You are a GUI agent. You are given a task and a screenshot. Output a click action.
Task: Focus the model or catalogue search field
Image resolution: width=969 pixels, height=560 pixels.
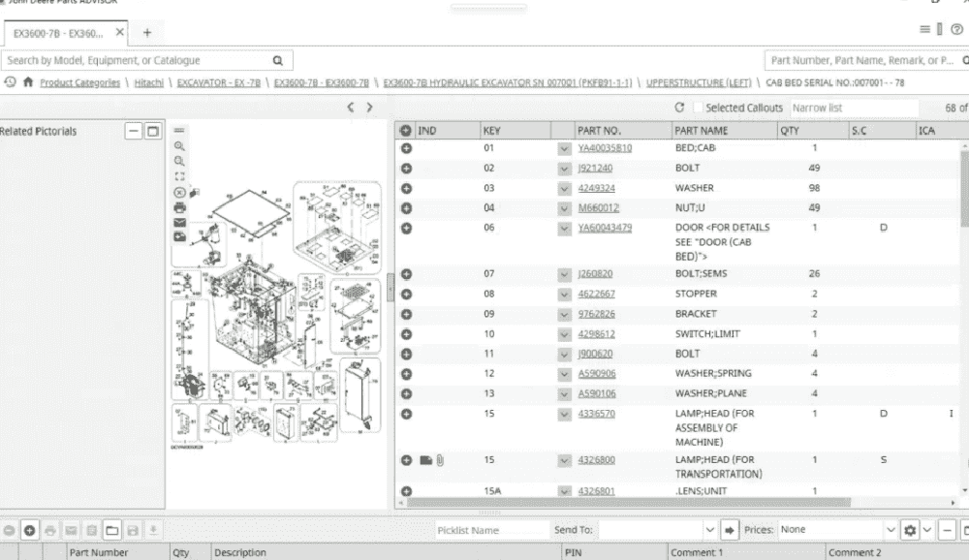[138, 61]
